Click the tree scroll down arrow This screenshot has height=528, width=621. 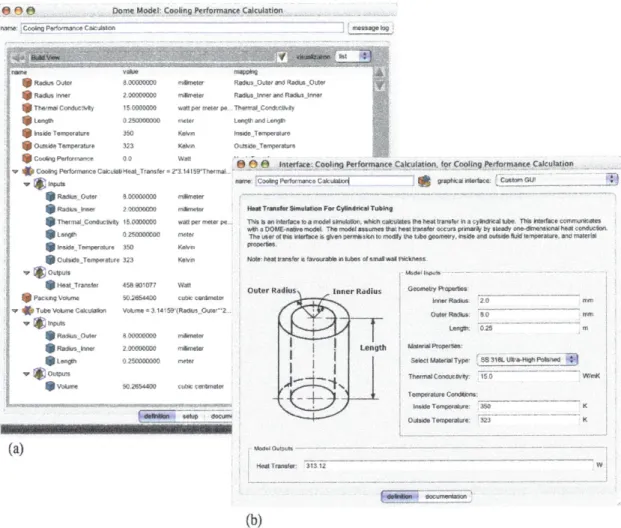click(x=379, y=86)
